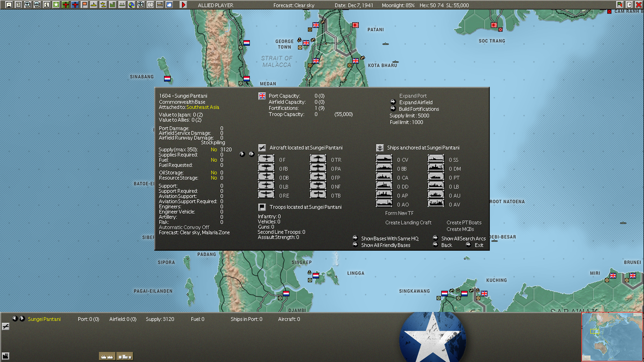644x362 pixels.
Task: Click the British flag in base panel
Action: pos(262,96)
